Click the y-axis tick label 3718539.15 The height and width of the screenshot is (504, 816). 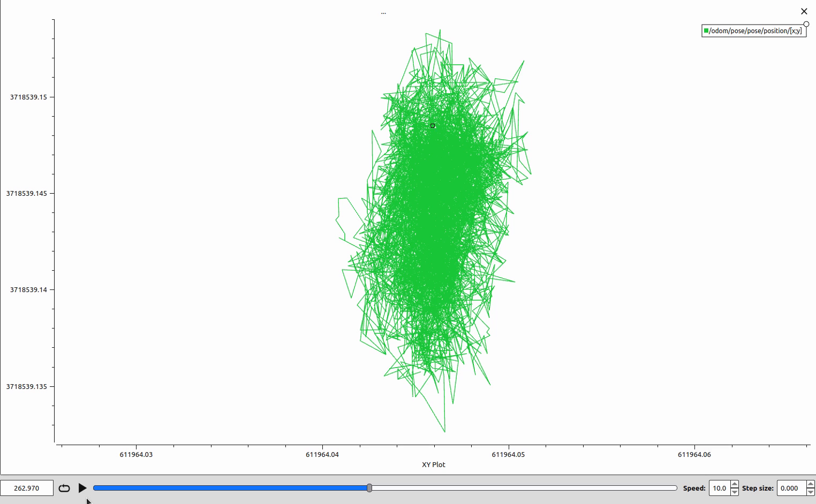pos(28,97)
